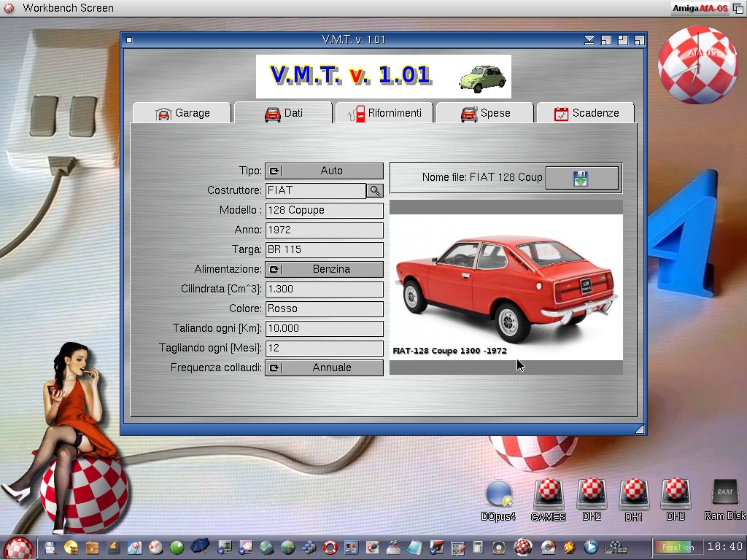
Task: Open the GAMES drive icon
Action: (549, 496)
